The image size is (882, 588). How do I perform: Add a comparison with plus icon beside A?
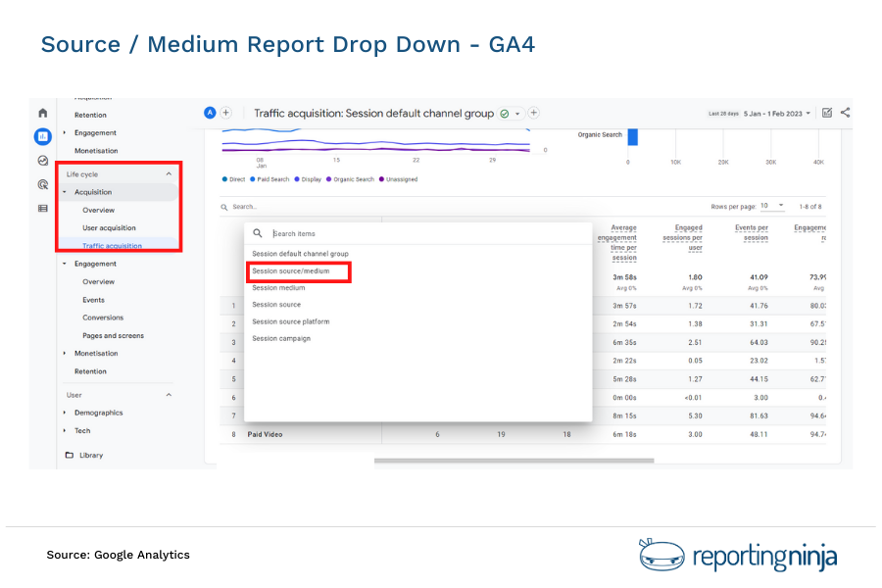[225, 113]
